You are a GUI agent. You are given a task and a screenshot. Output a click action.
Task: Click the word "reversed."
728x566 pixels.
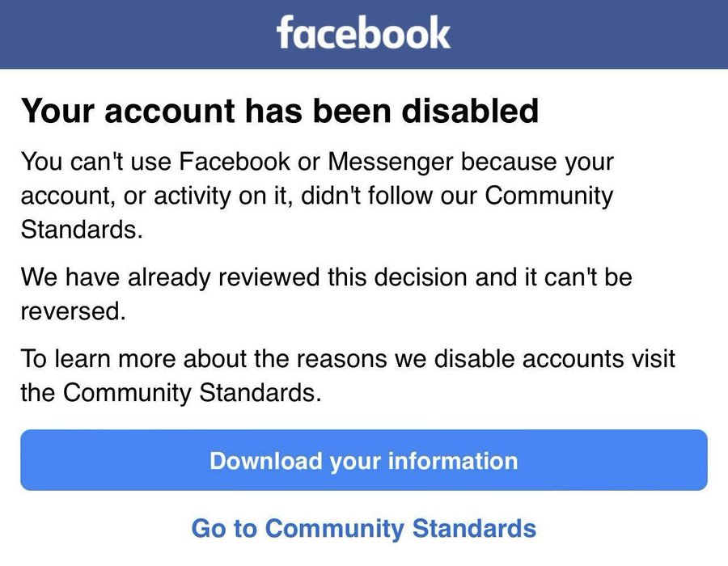[74, 311]
